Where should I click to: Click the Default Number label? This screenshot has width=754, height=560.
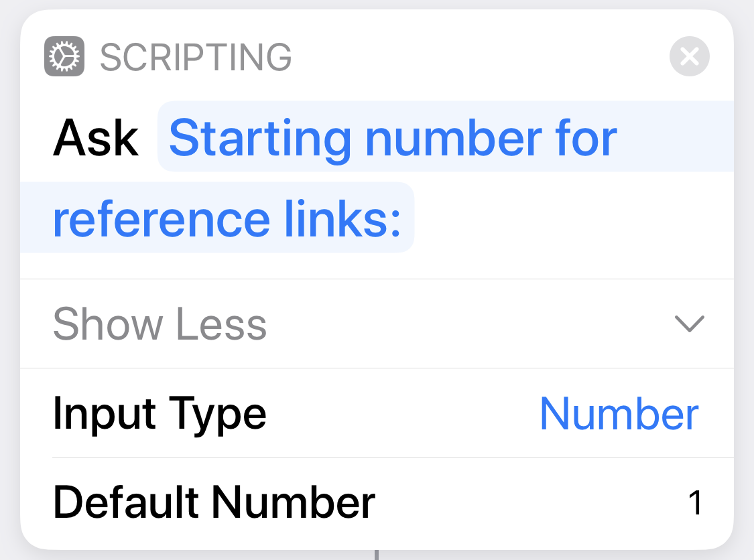[214, 502]
